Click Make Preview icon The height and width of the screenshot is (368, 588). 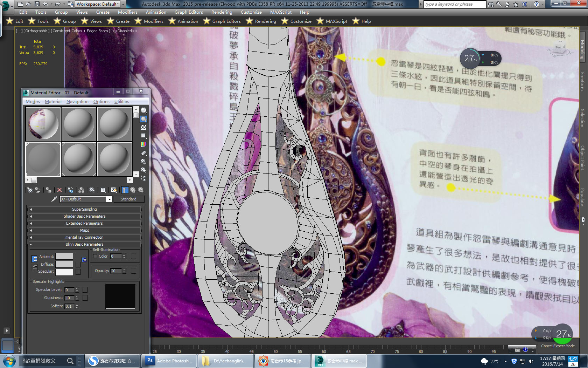[143, 153]
